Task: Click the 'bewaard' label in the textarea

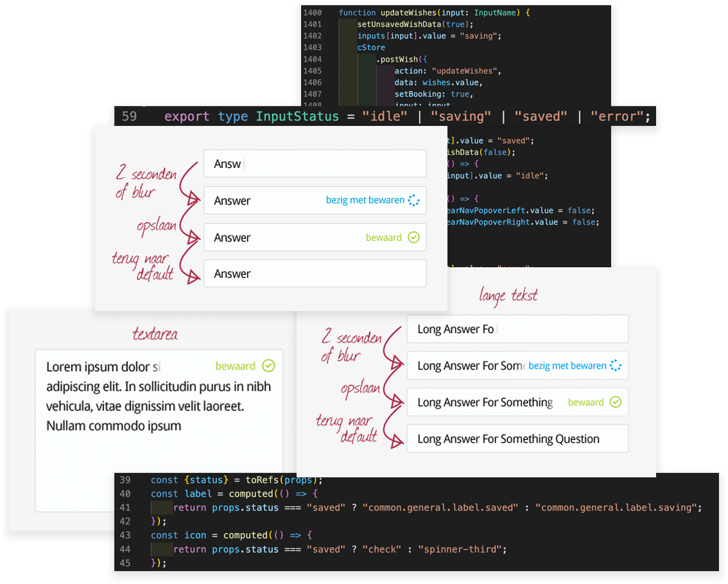Action: coord(236,366)
